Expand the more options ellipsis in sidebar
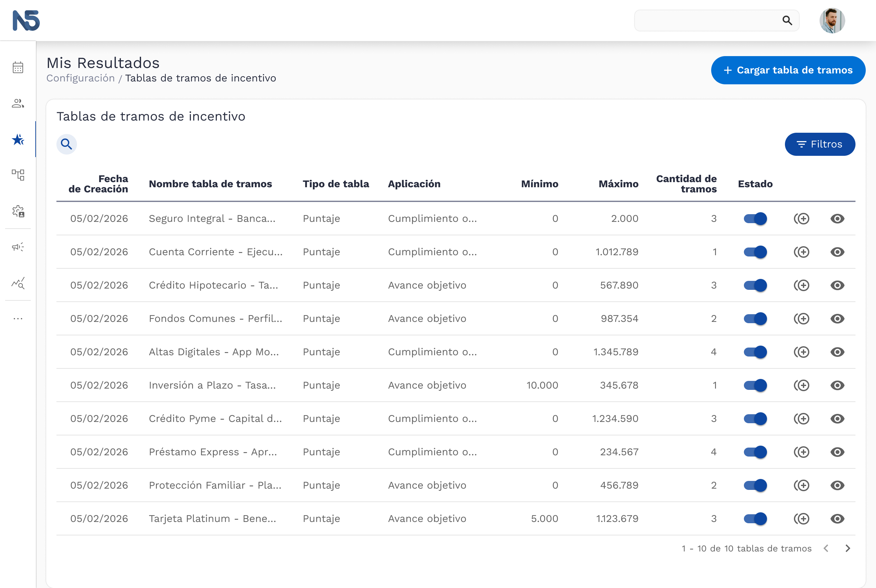This screenshot has width=876, height=588. coord(18,319)
